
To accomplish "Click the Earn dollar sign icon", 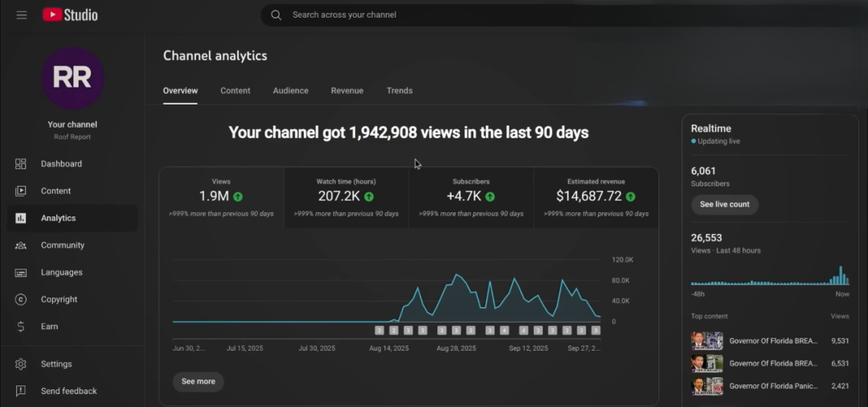I will pos(21,327).
